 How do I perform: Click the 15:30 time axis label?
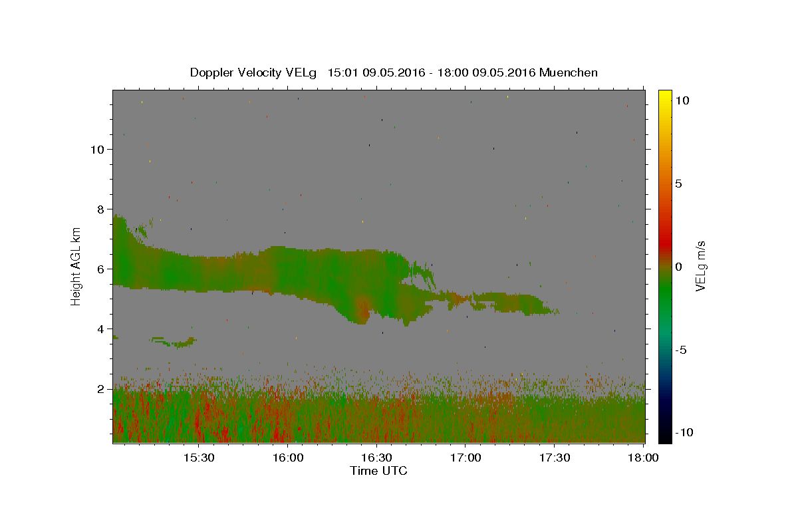(x=199, y=458)
